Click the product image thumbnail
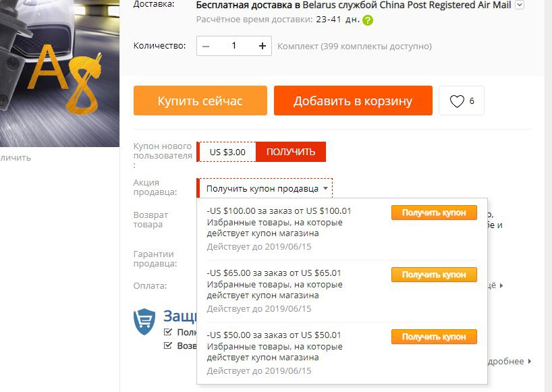 coord(59,73)
